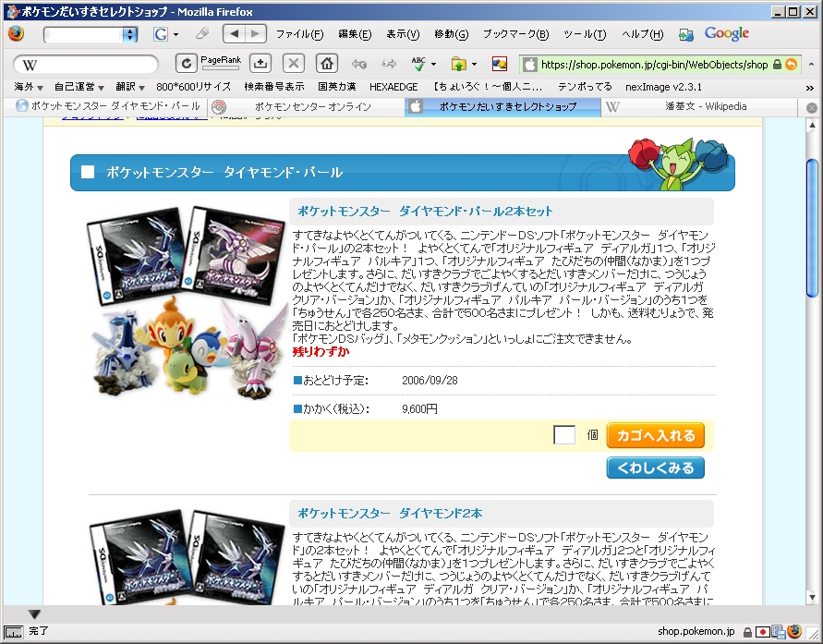Viewport: 823px width, 644px height.
Task: Click the HEXAEDGE bookmark
Action: 393,87
